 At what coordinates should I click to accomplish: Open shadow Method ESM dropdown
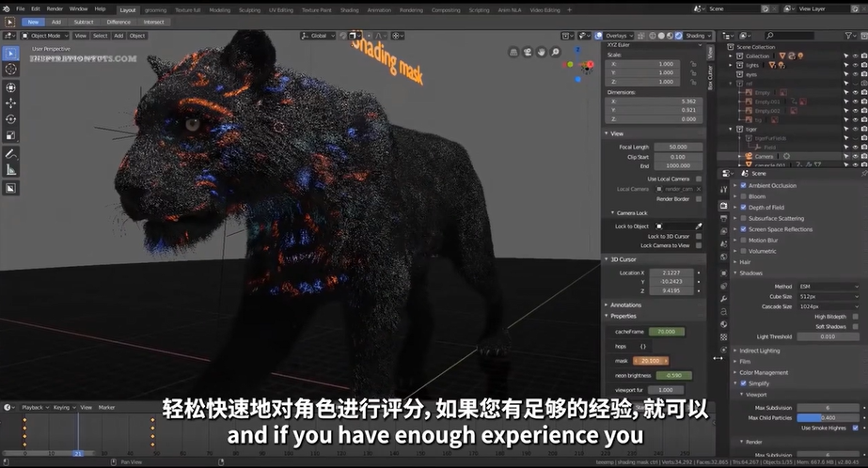coord(829,287)
